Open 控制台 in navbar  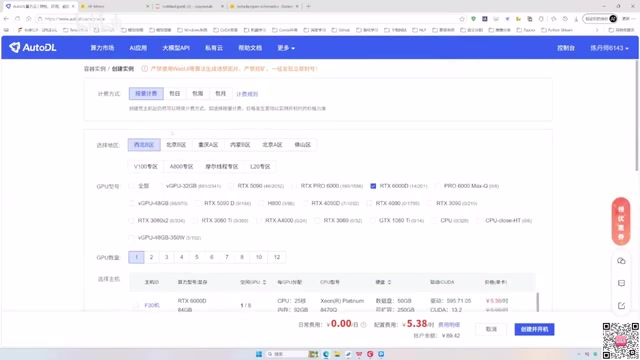point(566,48)
